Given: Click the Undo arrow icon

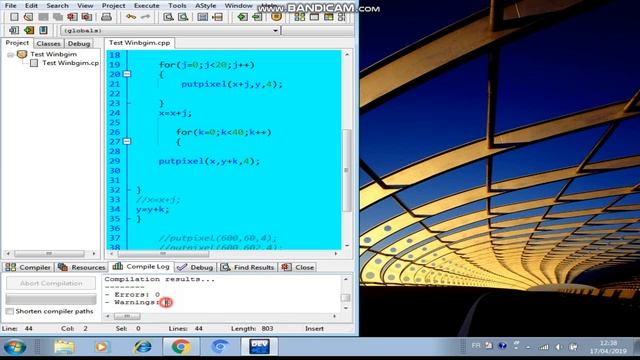Looking at the screenshot, I should pyautogui.click(x=131, y=17).
